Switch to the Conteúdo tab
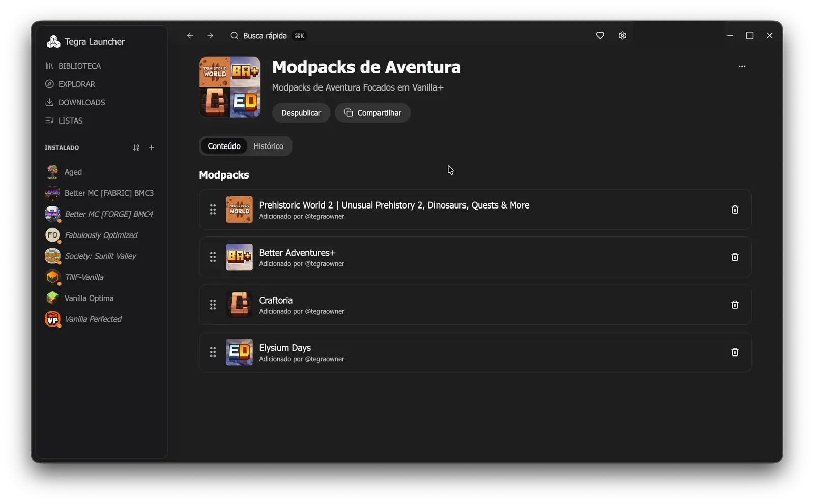814x504 pixels. [224, 146]
